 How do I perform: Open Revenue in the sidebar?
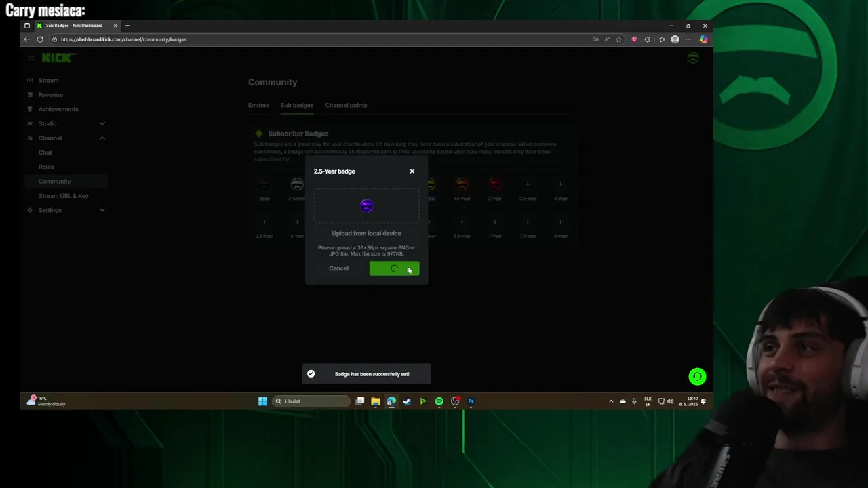tap(51, 95)
